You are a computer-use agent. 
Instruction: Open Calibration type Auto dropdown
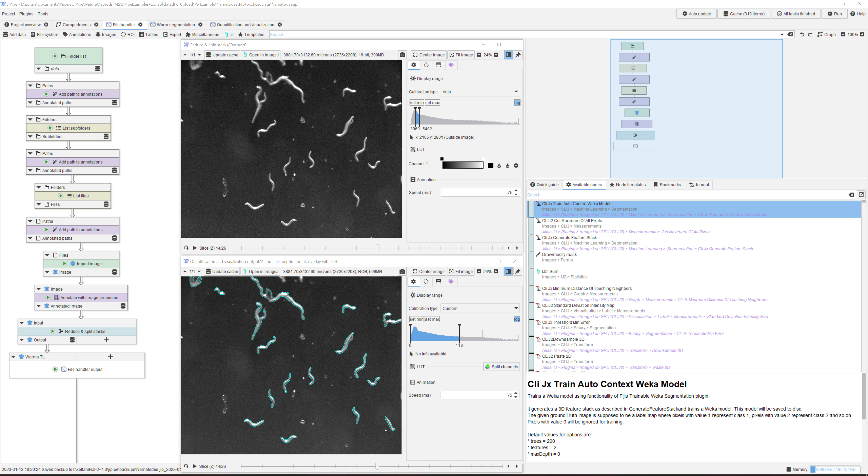(x=480, y=92)
